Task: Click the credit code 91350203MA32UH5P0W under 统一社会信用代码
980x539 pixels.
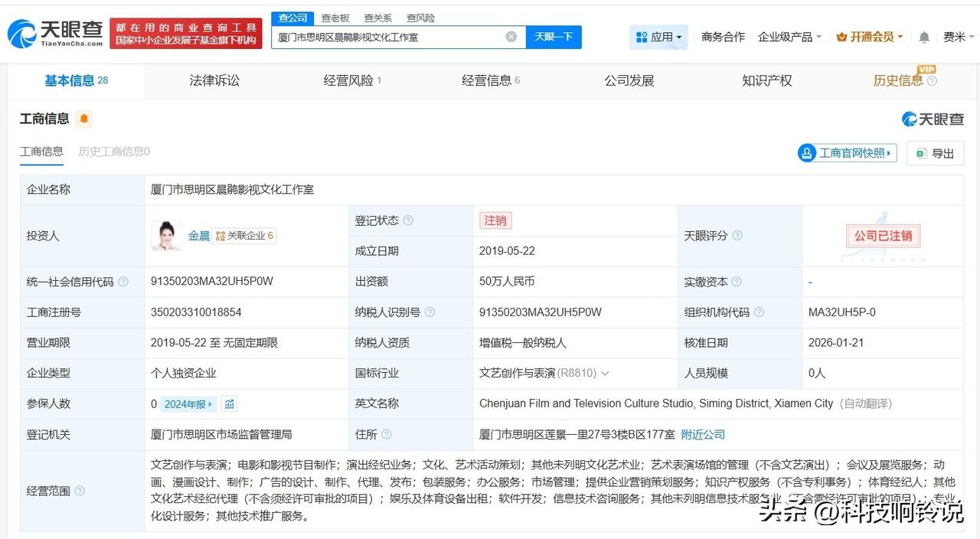Action: 212,282
